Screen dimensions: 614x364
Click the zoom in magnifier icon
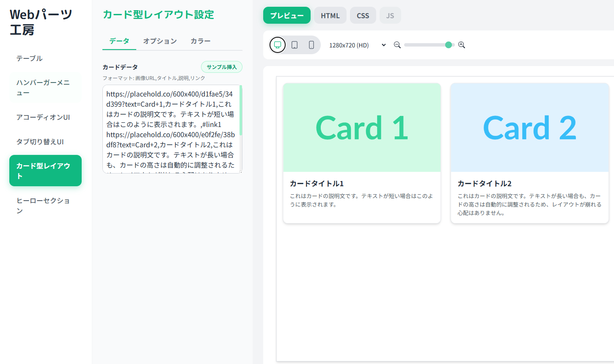pyautogui.click(x=462, y=45)
